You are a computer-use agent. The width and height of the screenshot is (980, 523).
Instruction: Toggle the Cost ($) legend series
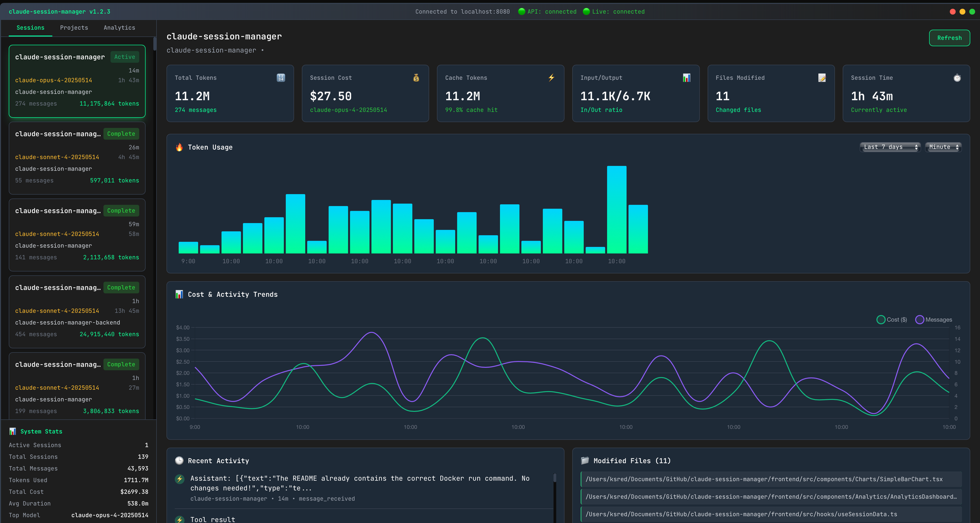[x=892, y=320]
